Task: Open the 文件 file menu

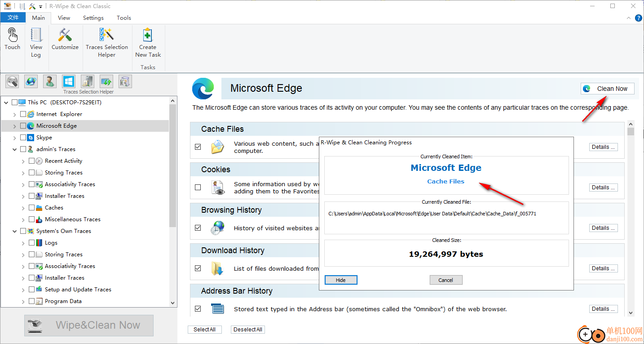Action: [13, 18]
